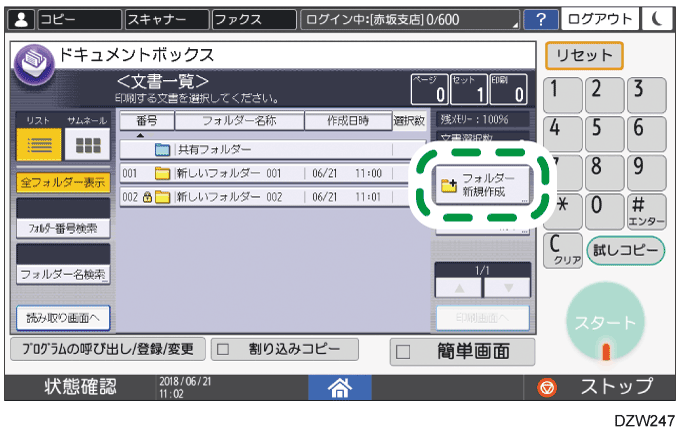Open the ファクス function tab
Screen dimensions: 679x431
coord(254,19)
